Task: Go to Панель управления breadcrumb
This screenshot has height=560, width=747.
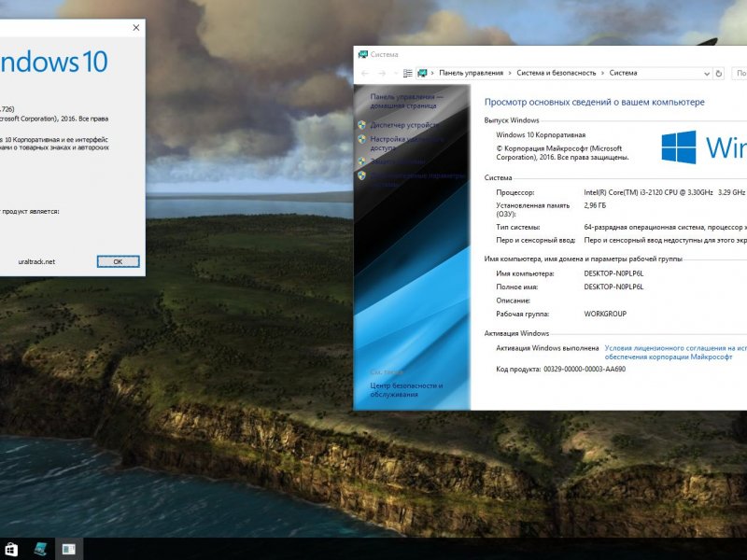Action: click(x=471, y=73)
